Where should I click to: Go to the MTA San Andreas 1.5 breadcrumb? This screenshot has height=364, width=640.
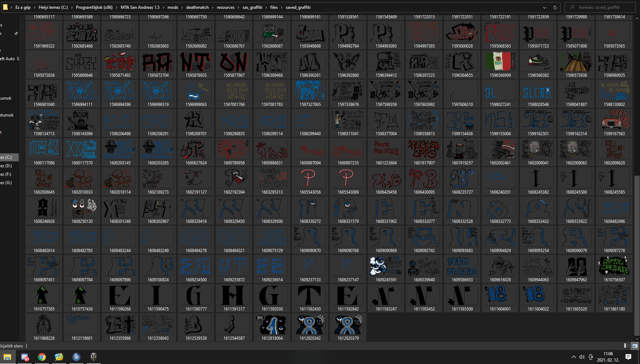coord(140,7)
